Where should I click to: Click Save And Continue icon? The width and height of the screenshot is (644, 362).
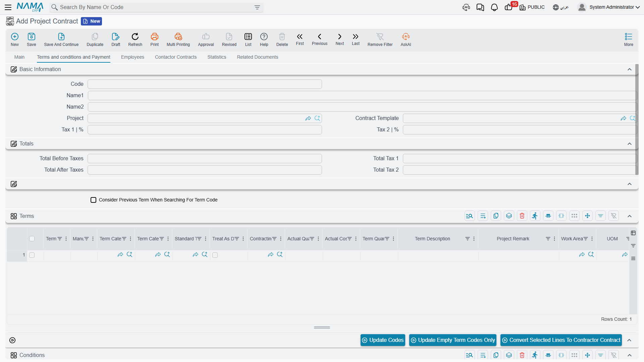(61, 39)
